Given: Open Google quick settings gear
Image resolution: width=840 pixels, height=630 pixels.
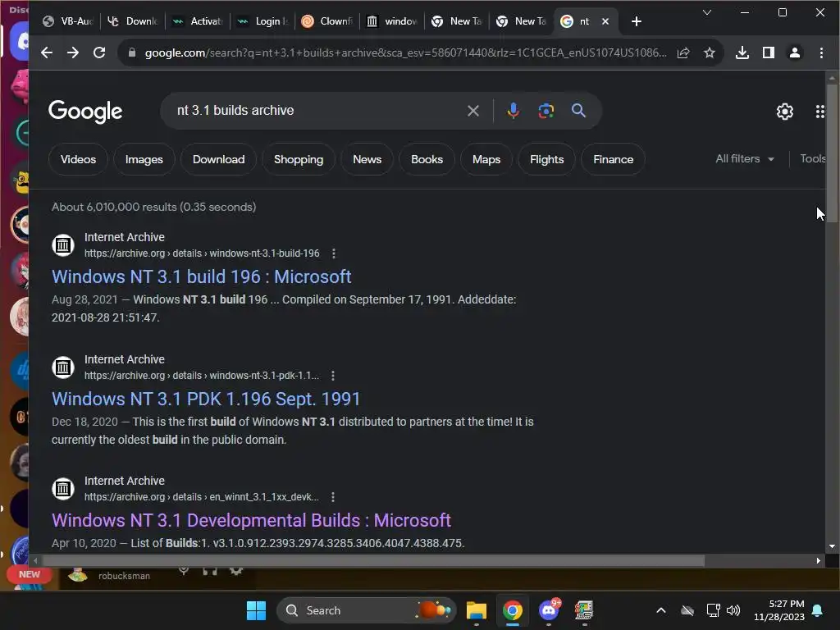Looking at the screenshot, I should (785, 112).
